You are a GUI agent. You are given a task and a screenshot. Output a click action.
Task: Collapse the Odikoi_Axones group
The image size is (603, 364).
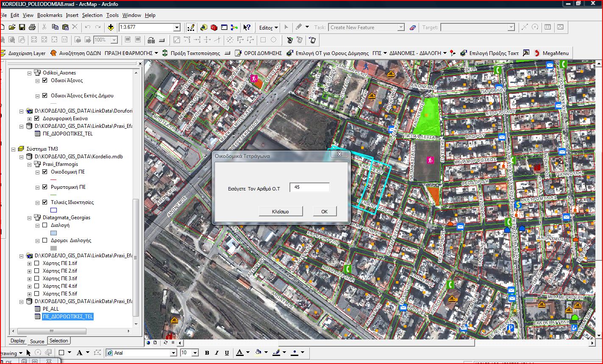point(29,73)
